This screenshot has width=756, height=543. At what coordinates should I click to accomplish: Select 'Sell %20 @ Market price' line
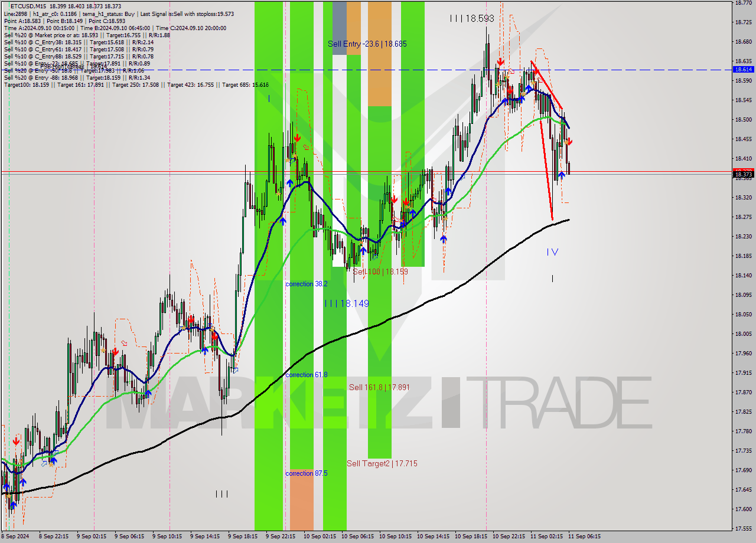coord(87,35)
